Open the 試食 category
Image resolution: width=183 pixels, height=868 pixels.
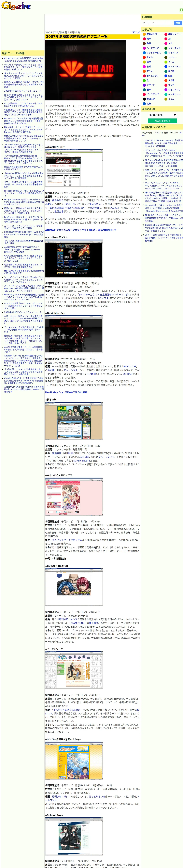[x=149, y=62]
